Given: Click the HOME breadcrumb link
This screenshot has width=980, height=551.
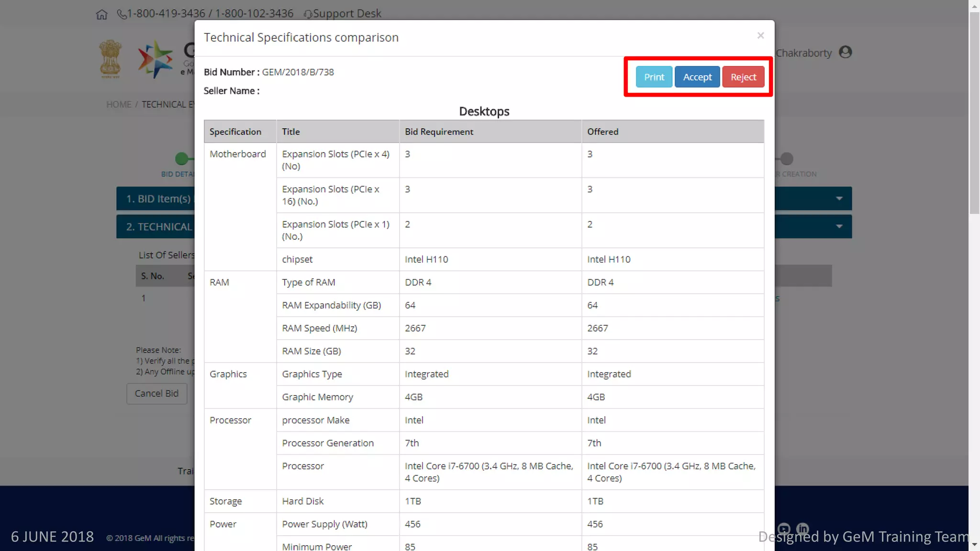Looking at the screenshot, I should click(x=119, y=104).
